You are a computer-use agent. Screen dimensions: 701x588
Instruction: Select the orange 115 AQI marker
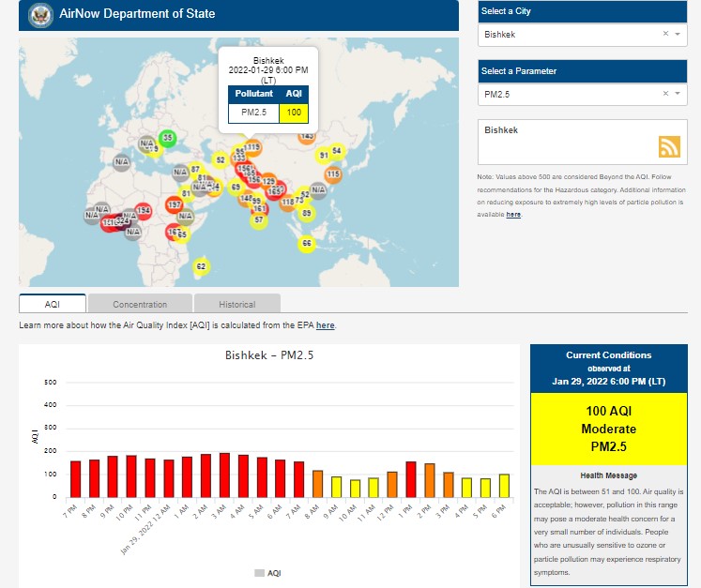332,174
